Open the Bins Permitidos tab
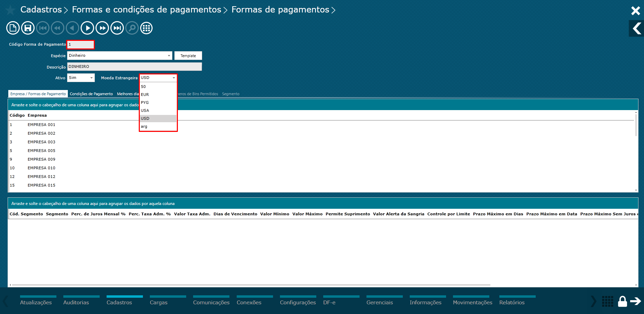The image size is (644, 314). [198, 94]
